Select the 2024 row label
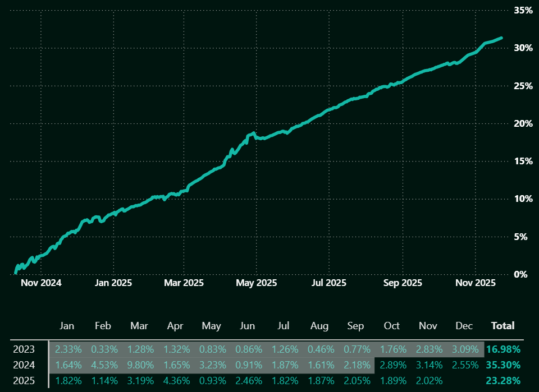Viewport: 539px width, 392px height. (24, 366)
